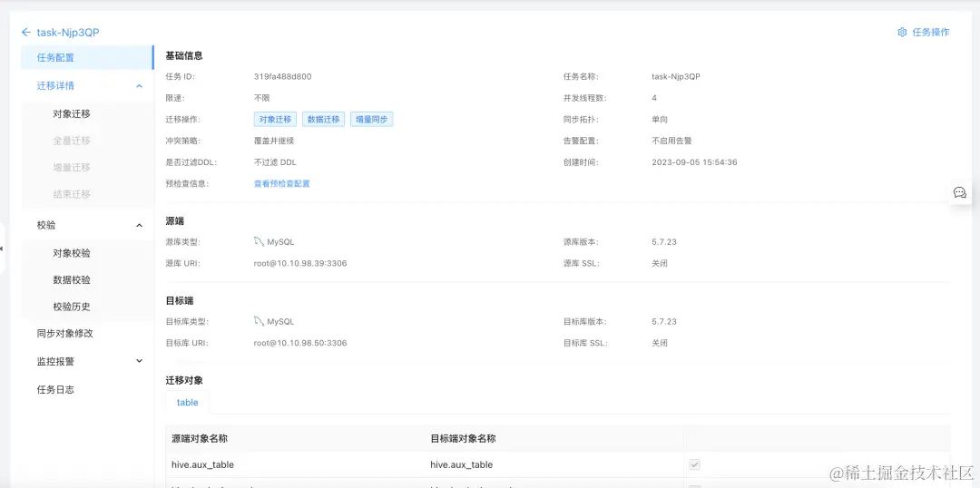Open 同步对象修改 sidebar item
This screenshot has height=488, width=980.
click(x=65, y=334)
